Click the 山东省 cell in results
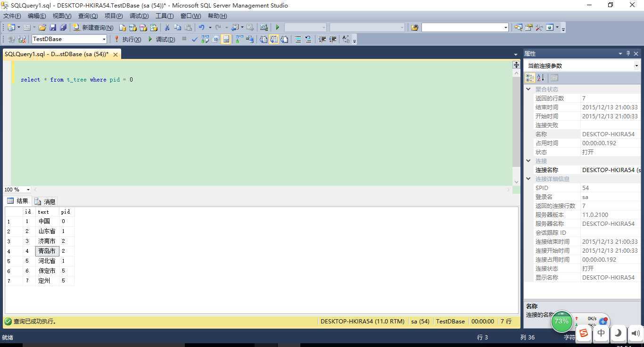 pos(47,231)
